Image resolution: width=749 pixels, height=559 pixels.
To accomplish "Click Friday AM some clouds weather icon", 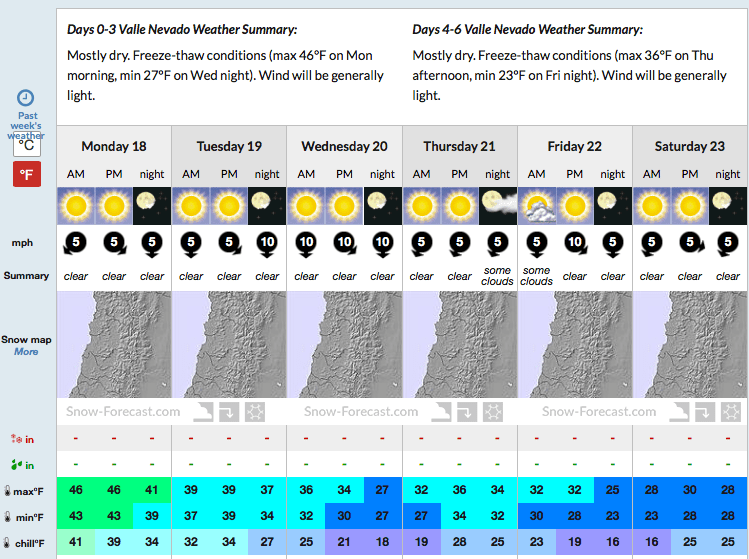I will tap(536, 206).
